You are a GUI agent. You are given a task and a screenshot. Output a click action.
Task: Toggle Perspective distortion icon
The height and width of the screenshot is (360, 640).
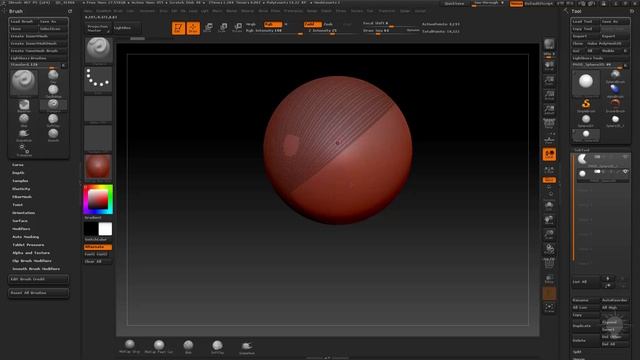(549, 124)
